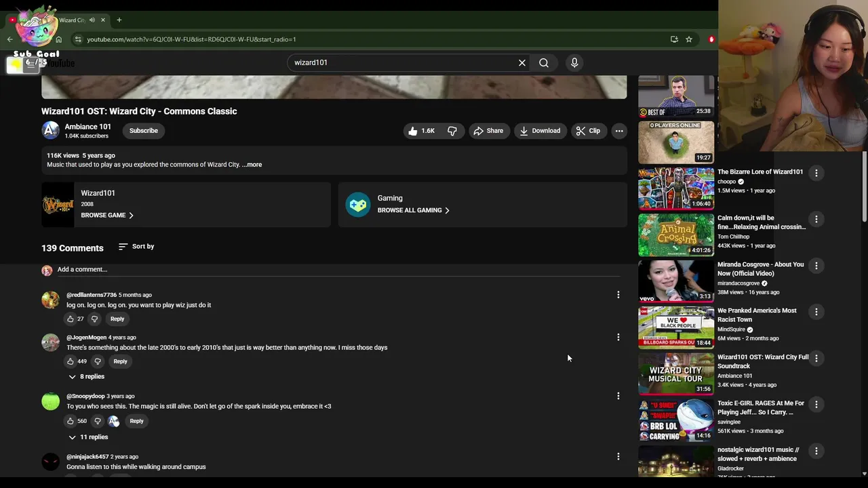Open Snoopydoop green avatar
This screenshot has width=868, height=488.
point(50,401)
